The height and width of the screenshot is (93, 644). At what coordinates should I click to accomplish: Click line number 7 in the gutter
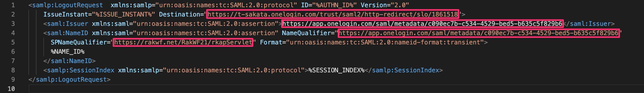point(13,61)
